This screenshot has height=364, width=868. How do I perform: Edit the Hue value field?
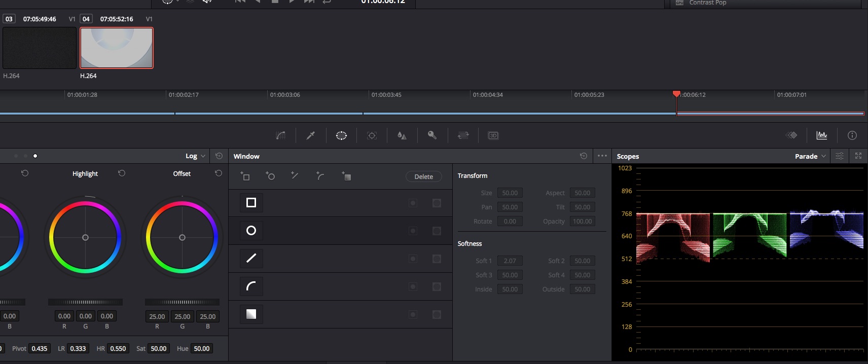[202, 348]
